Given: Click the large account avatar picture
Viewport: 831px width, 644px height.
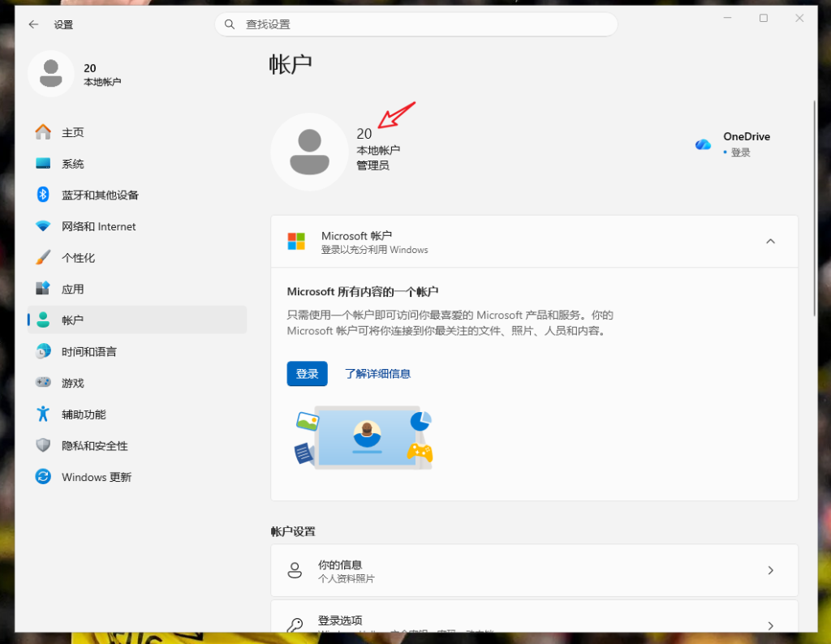Looking at the screenshot, I should pyautogui.click(x=309, y=152).
